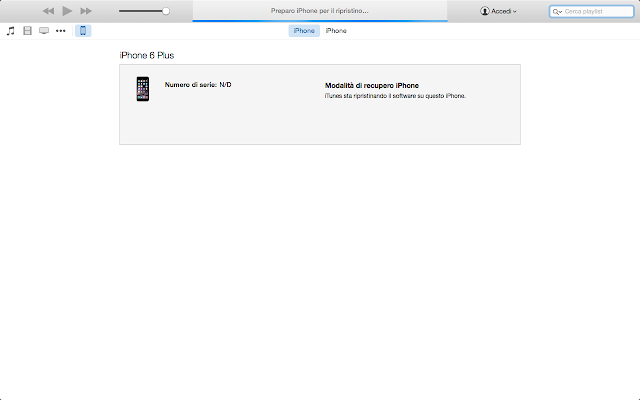Viewport: 640px width, 400px height.
Task: Click the 'Preparo iPhone per il ripristino...' status
Action: 320,11
